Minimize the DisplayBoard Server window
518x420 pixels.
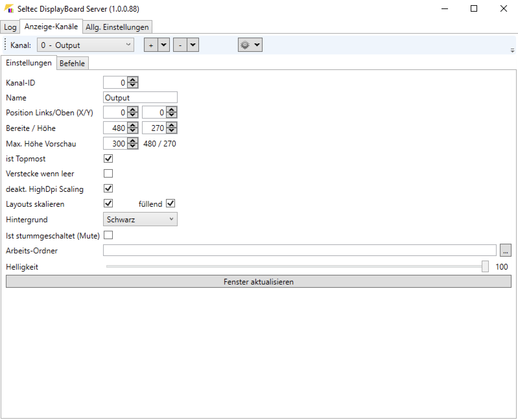(445, 9)
